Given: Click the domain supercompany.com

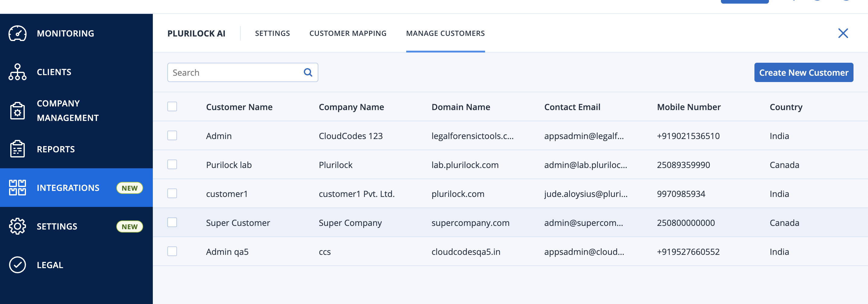Looking at the screenshot, I should coord(470,223).
